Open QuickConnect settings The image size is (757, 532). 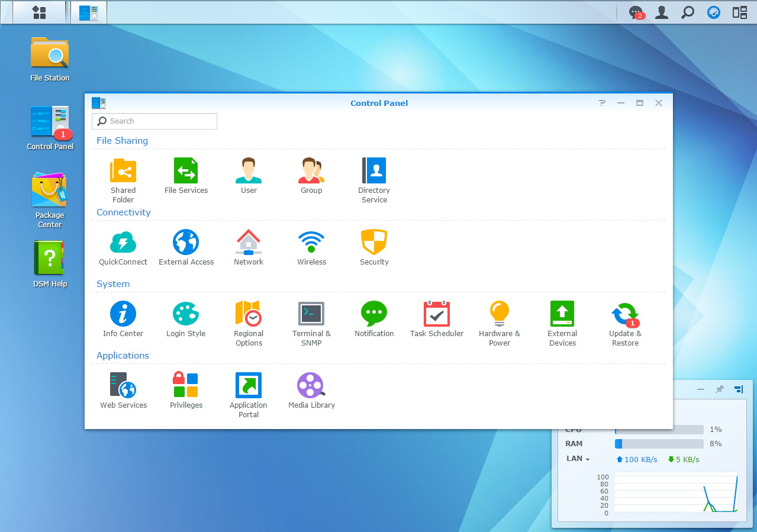click(123, 242)
